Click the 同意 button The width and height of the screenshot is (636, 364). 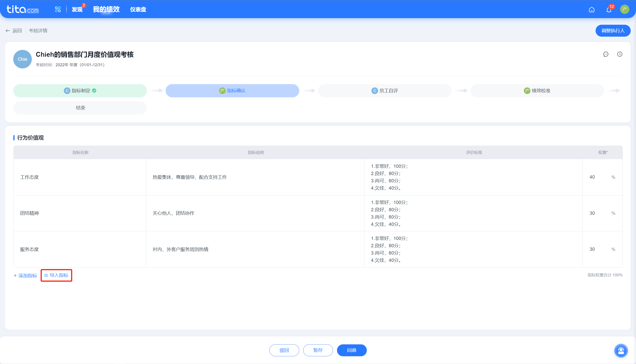[352, 350]
